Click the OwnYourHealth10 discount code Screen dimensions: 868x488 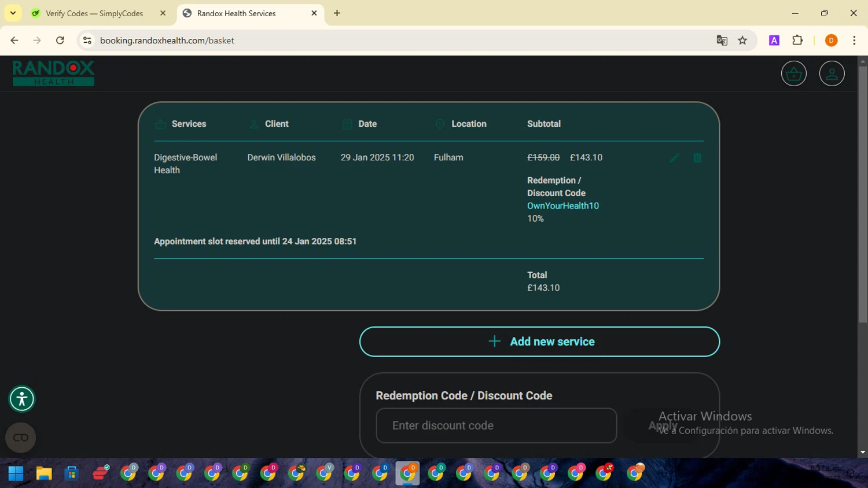tap(562, 206)
